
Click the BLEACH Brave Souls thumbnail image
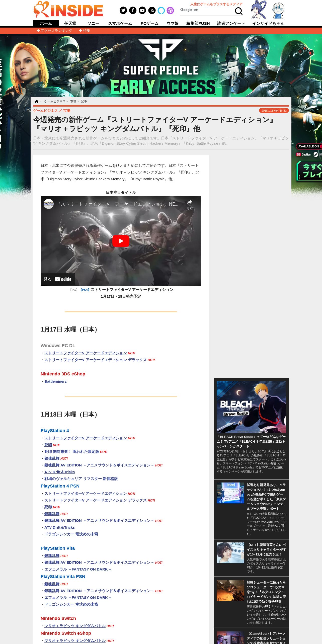(x=251, y=407)
